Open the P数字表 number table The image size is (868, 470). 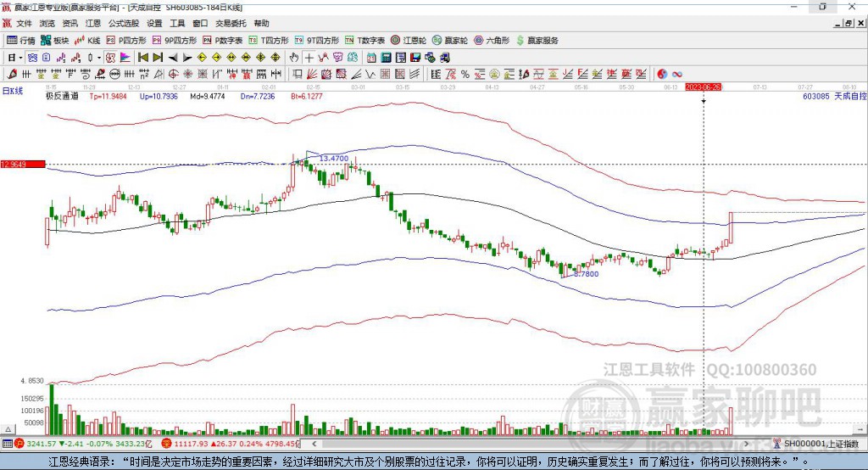[223, 41]
